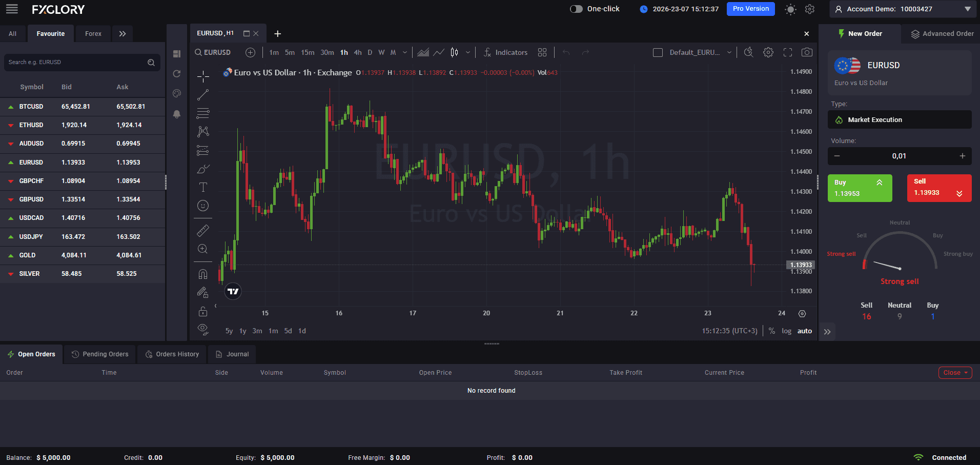Viewport: 980px width, 465px height.
Task: Add a new chart tab
Action: pyautogui.click(x=277, y=34)
